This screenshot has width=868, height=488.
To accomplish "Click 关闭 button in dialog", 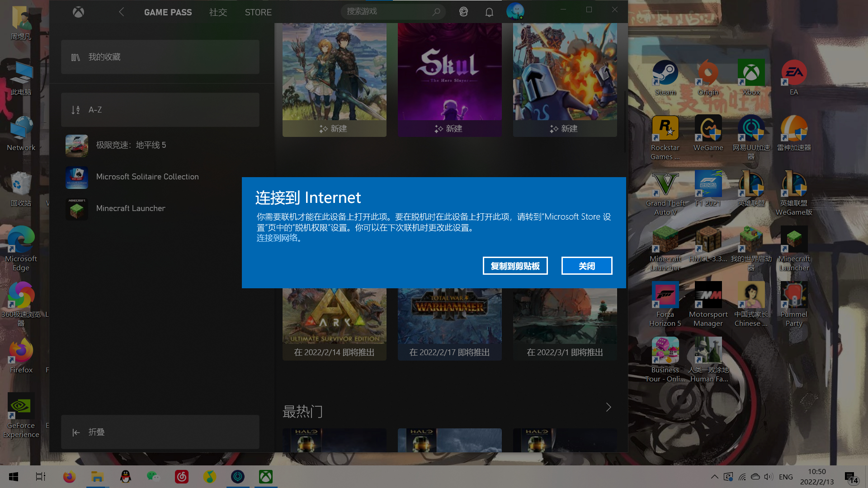I will [x=587, y=266].
